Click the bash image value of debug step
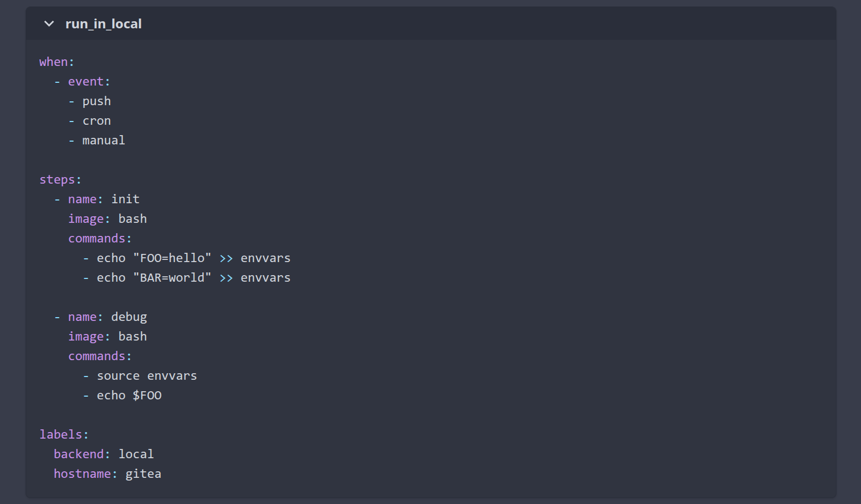The width and height of the screenshot is (861, 504). 132,337
